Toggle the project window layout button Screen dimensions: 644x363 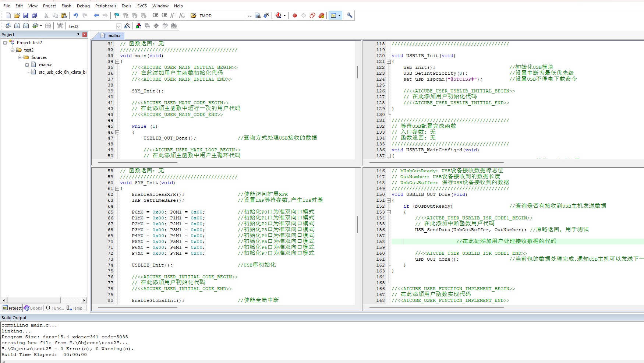click(333, 15)
